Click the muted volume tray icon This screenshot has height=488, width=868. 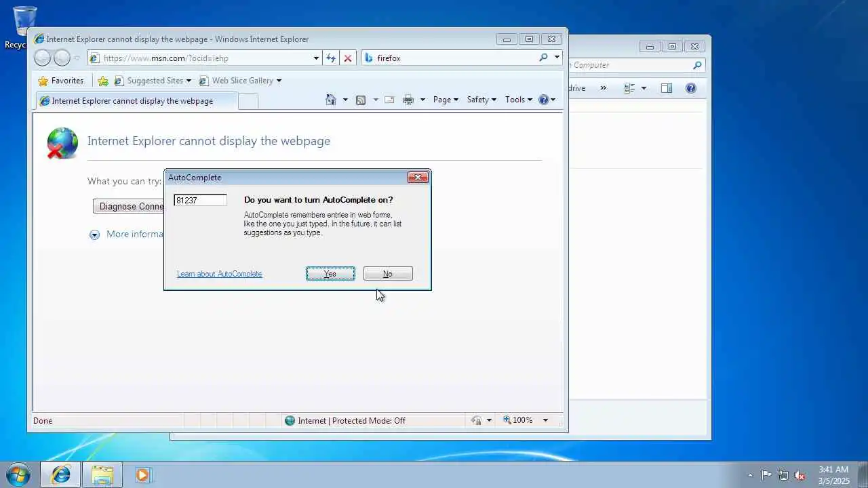800,475
